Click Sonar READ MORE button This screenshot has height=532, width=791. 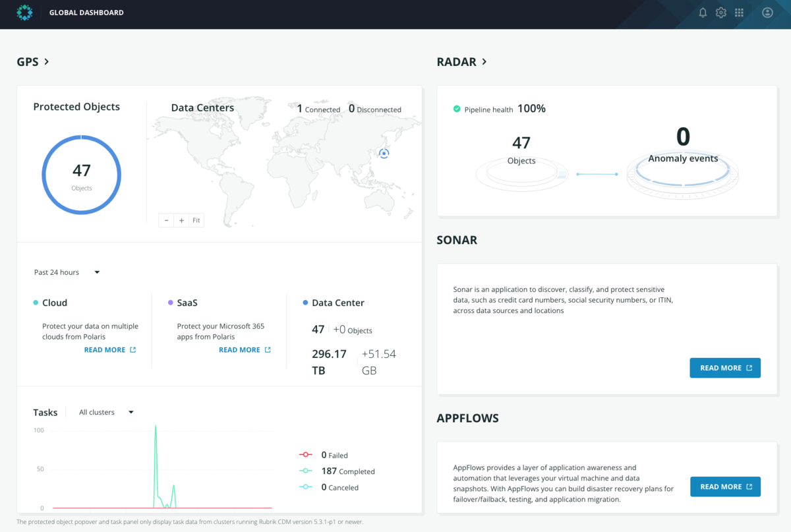pyautogui.click(x=725, y=368)
